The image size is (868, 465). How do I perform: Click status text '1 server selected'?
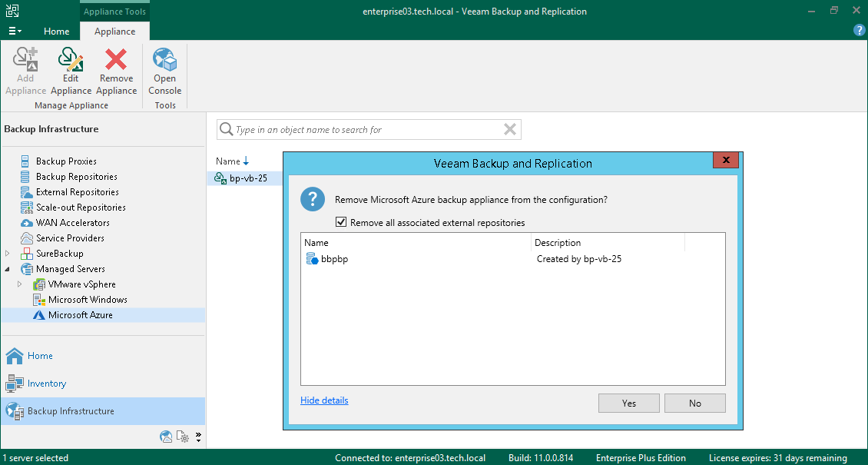36,458
